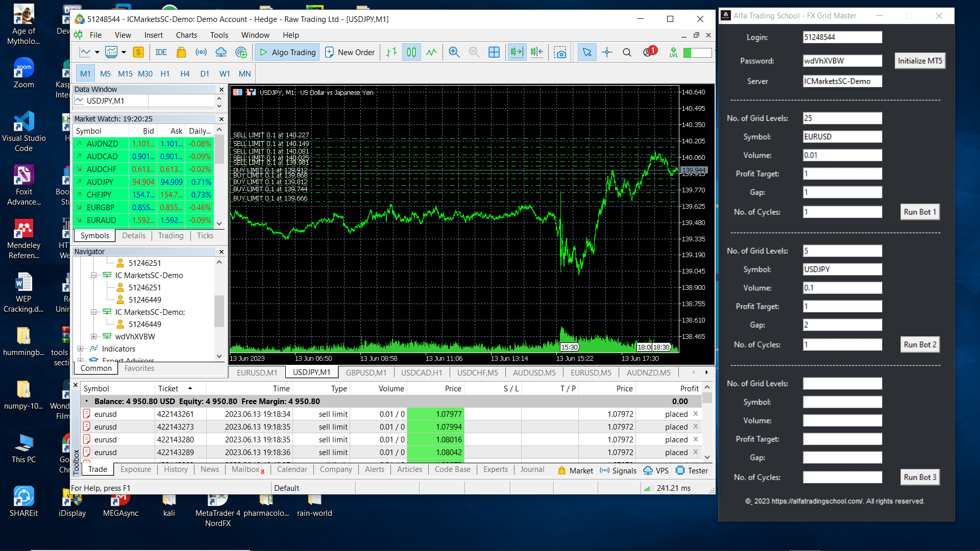Select the line chart display icon
The width and height of the screenshot is (980, 551).
pos(431,52)
